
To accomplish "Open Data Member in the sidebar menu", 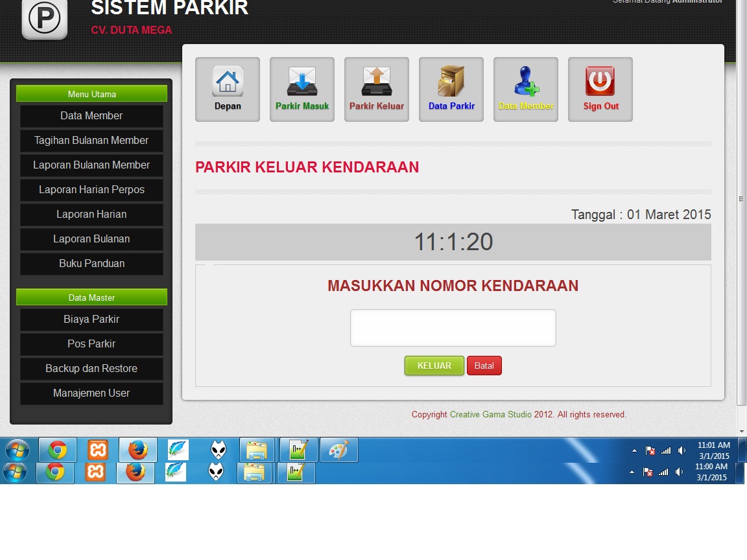I will [91, 116].
